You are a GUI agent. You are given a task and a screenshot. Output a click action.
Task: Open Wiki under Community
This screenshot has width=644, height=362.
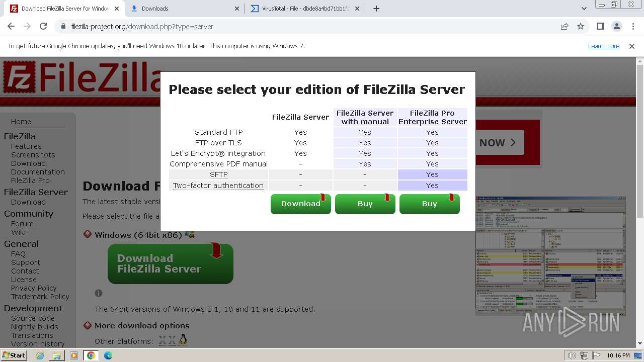18,232
